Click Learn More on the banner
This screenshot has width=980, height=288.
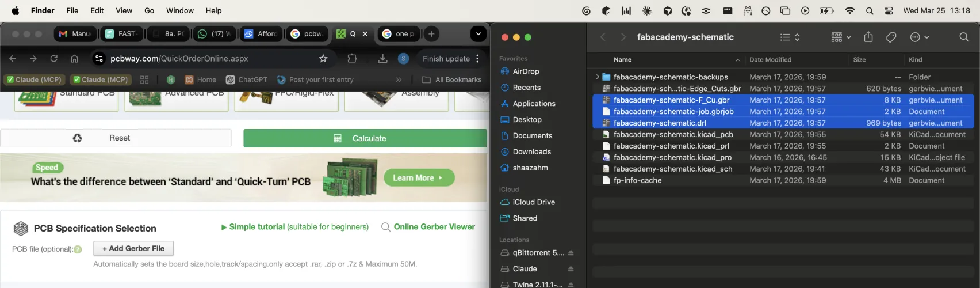[x=419, y=178]
